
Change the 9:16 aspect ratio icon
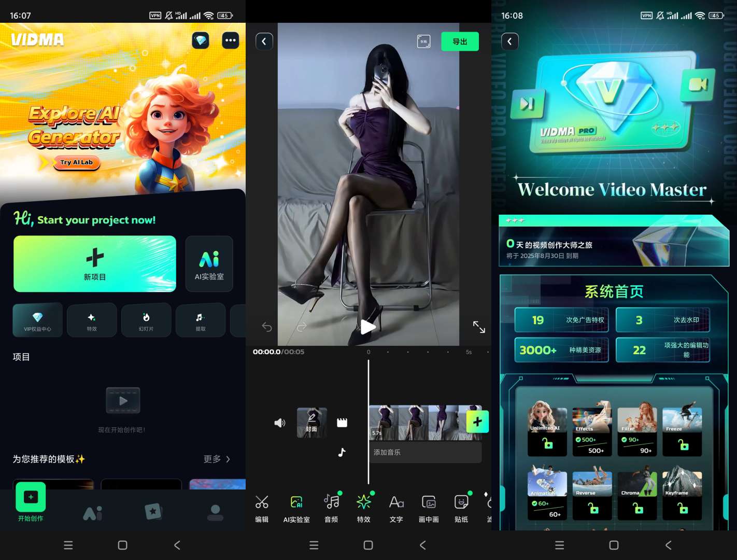click(423, 41)
